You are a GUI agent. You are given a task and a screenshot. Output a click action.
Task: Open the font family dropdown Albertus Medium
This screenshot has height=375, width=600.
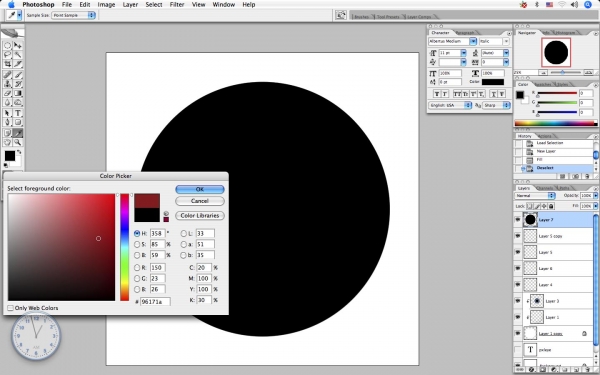click(x=452, y=41)
